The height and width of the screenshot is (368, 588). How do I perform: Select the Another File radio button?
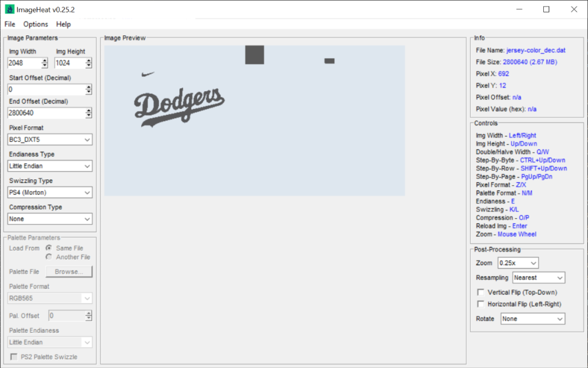(49, 257)
